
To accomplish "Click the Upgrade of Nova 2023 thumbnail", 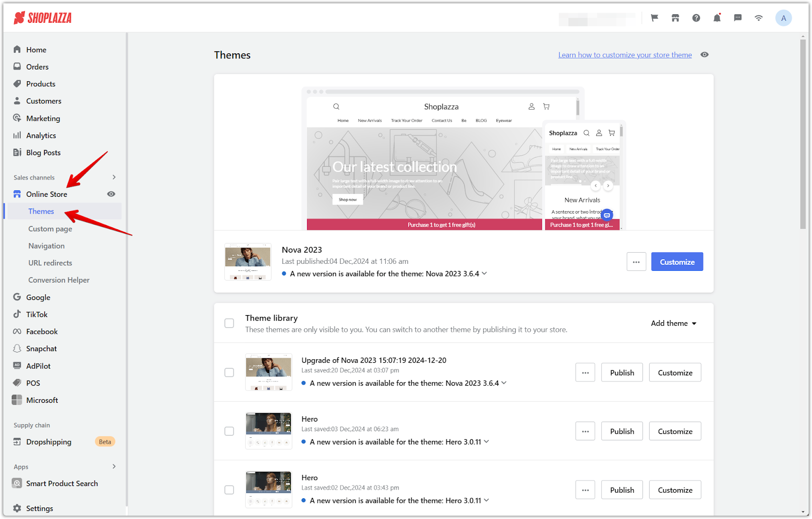I will click(x=268, y=372).
